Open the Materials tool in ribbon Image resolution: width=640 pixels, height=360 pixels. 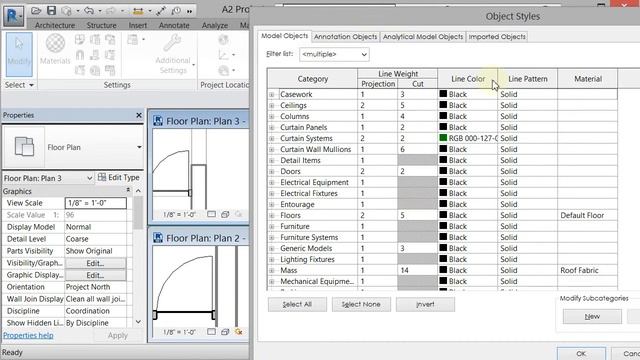55,49
